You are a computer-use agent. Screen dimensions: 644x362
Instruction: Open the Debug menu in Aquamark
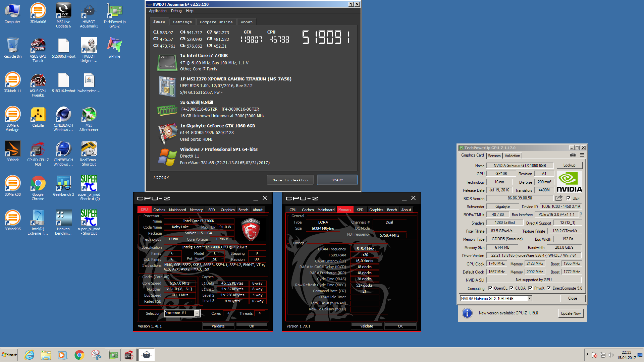pos(176,11)
